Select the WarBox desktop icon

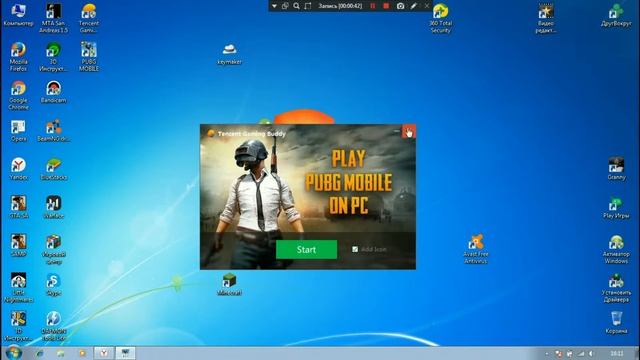pos(53,207)
